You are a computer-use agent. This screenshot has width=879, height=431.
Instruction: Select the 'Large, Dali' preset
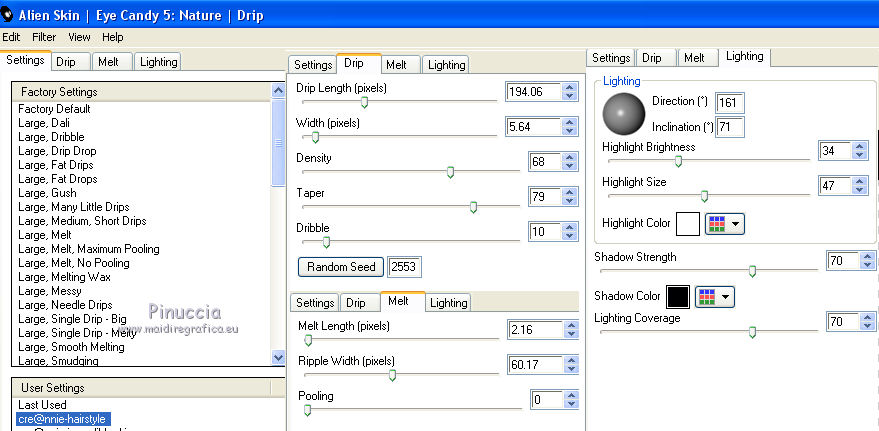44,123
